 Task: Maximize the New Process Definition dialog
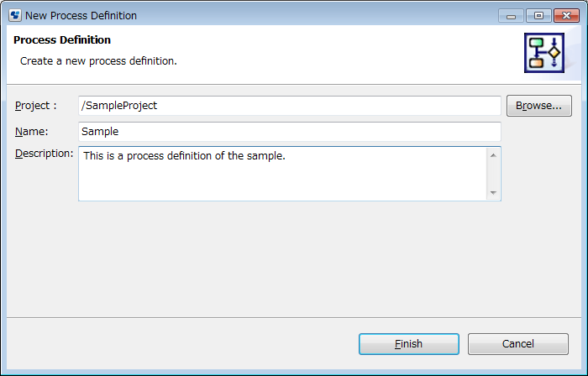click(538, 15)
